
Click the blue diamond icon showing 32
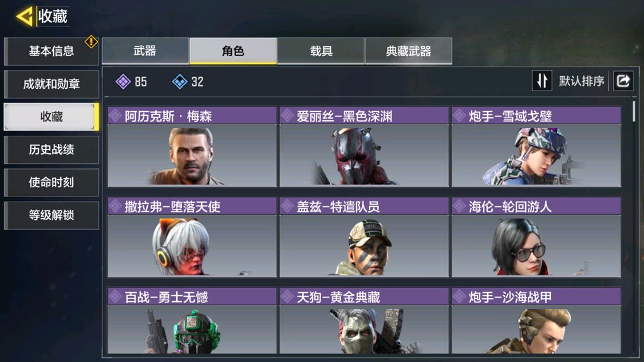[x=180, y=81]
